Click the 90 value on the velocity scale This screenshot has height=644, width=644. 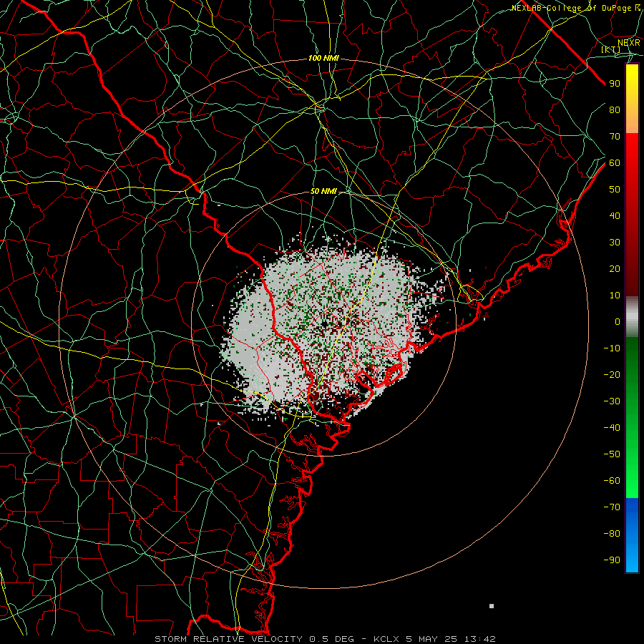615,84
